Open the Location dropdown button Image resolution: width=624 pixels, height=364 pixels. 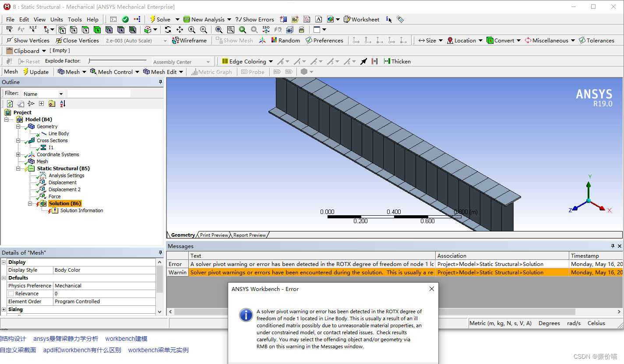point(465,40)
